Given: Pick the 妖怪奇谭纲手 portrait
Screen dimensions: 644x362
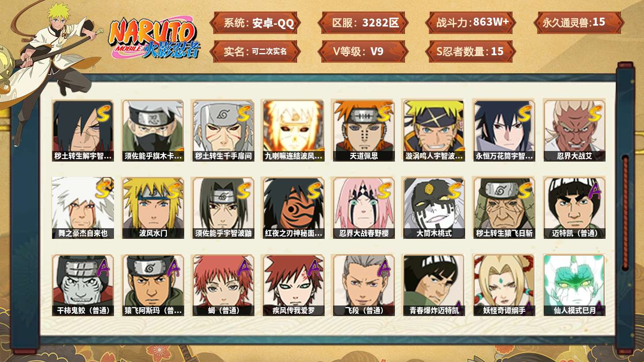Looking at the screenshot, I should click(504, 285).
